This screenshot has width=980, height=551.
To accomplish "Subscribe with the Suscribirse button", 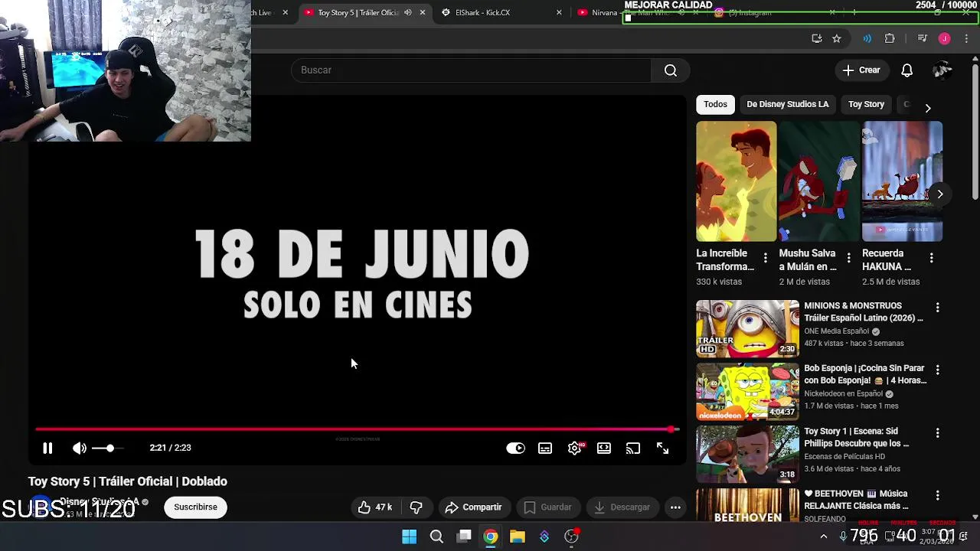I will pos(195,507).
